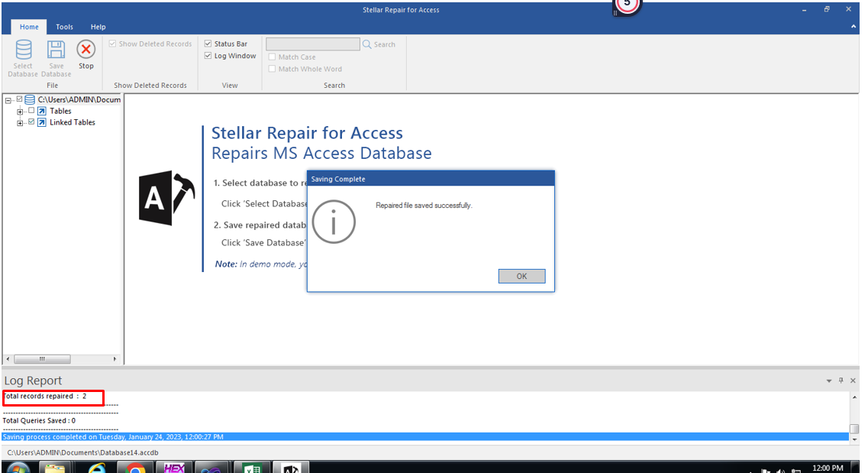Click the arrow icon next to Linked Tables
Screen dimensions: 868x473
[41, 122]
